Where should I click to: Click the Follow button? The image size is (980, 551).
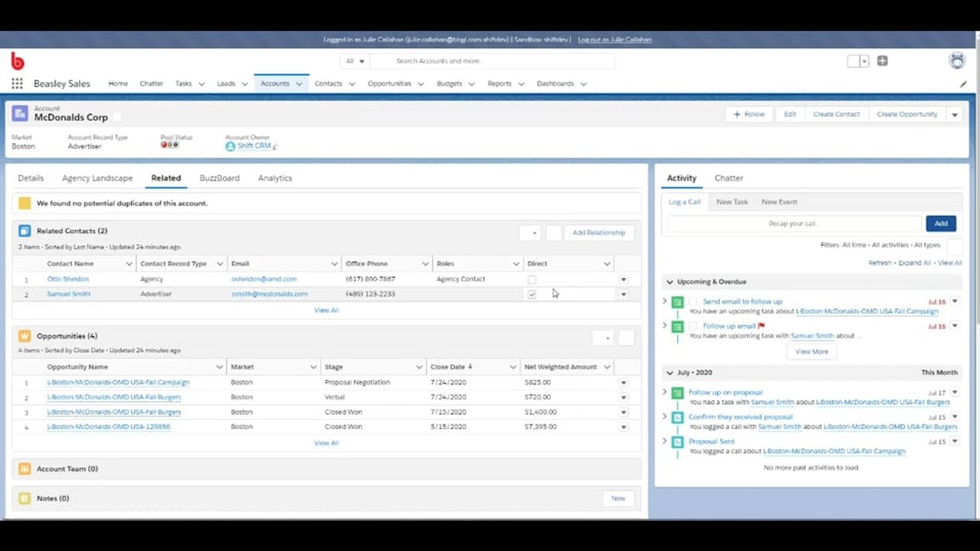click(749, 114)
